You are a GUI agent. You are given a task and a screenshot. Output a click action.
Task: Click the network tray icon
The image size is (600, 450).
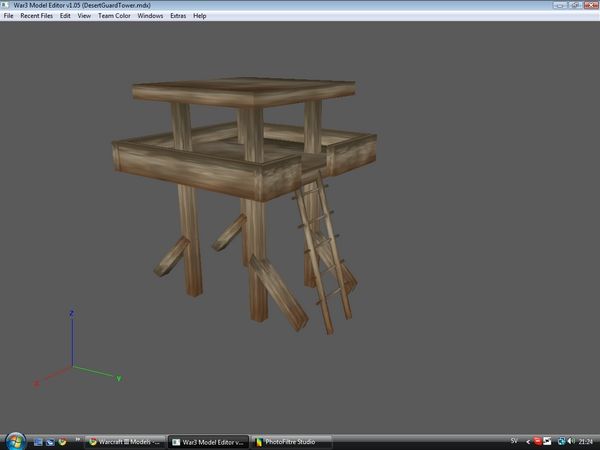[561, 442]
